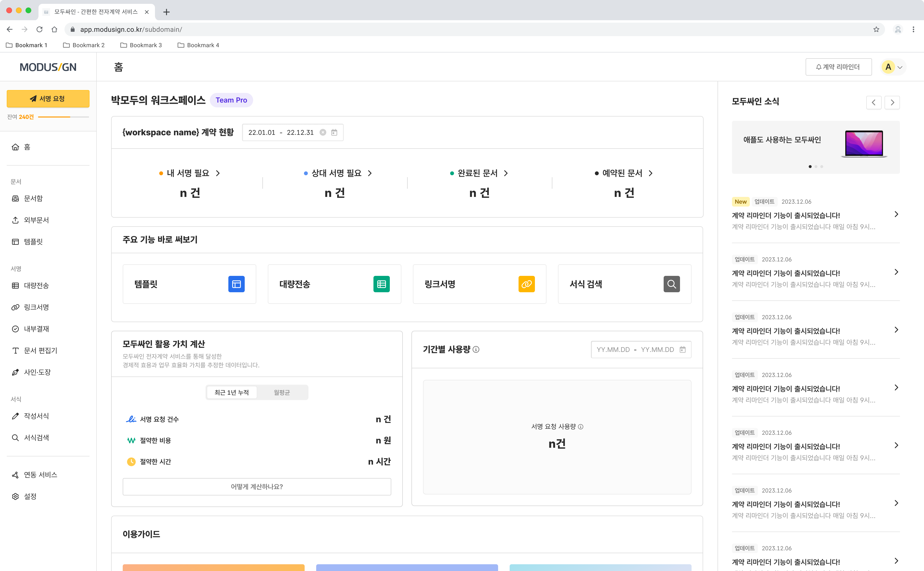Click the 서식 검색 magnifier icon

coord(672,284)
